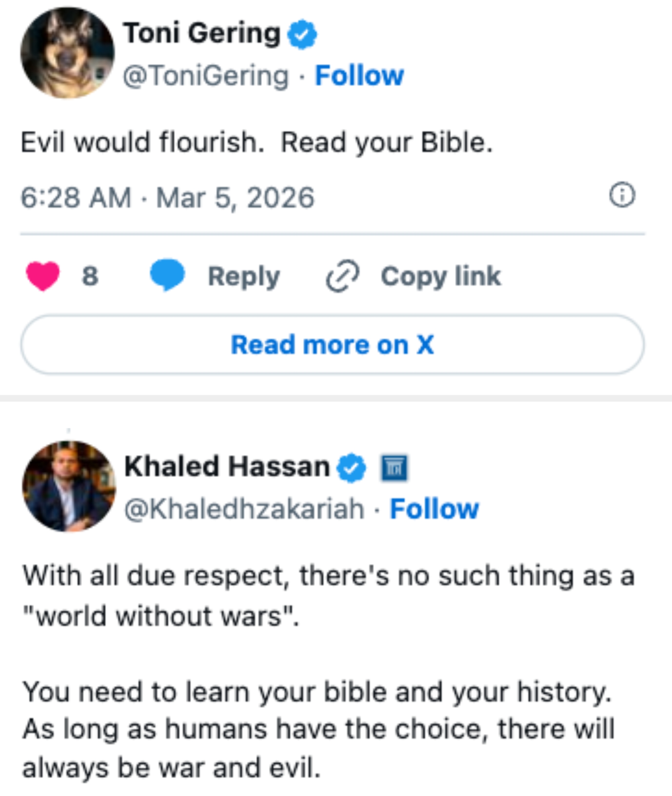Image resolution: width=672 pixels, height=796 pixels.
Task: Open the Toni Gering display name
Action: [x=202, y=34]
